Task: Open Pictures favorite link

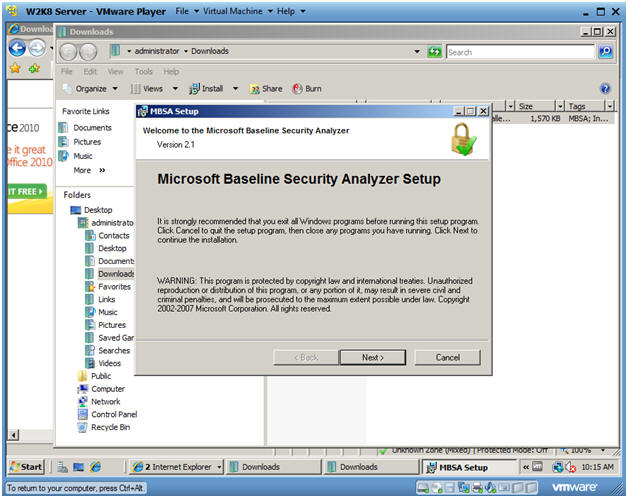Action: pos(87,142)
